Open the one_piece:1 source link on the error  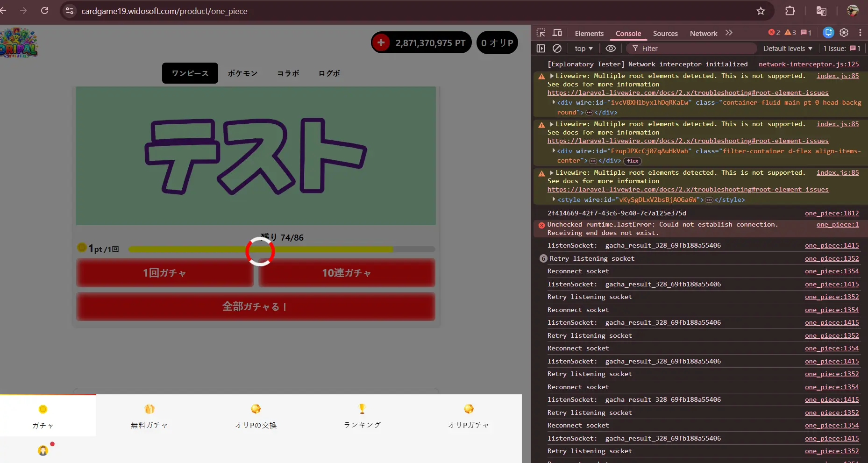pyautogui.click(x=838, y=224)
